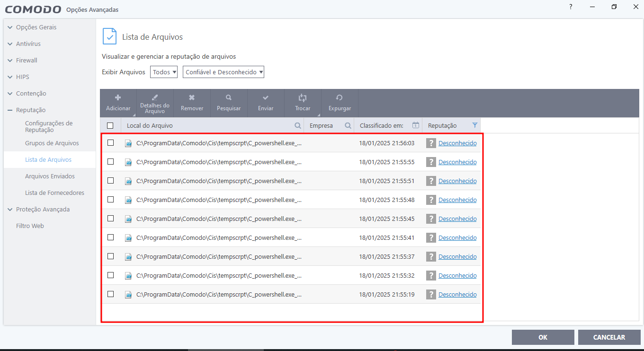This screenshot has height=351, width=644.
Task: Click the Pesquisar magnifier toolbar icon
Action: (x=229, y=98)
